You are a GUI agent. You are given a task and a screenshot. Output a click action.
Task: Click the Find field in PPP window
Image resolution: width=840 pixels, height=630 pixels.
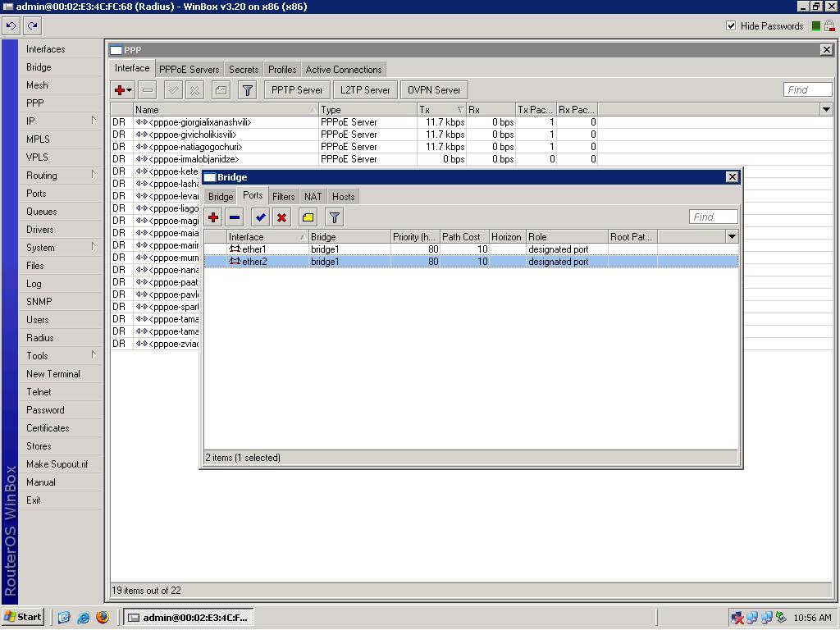(807, 90)
